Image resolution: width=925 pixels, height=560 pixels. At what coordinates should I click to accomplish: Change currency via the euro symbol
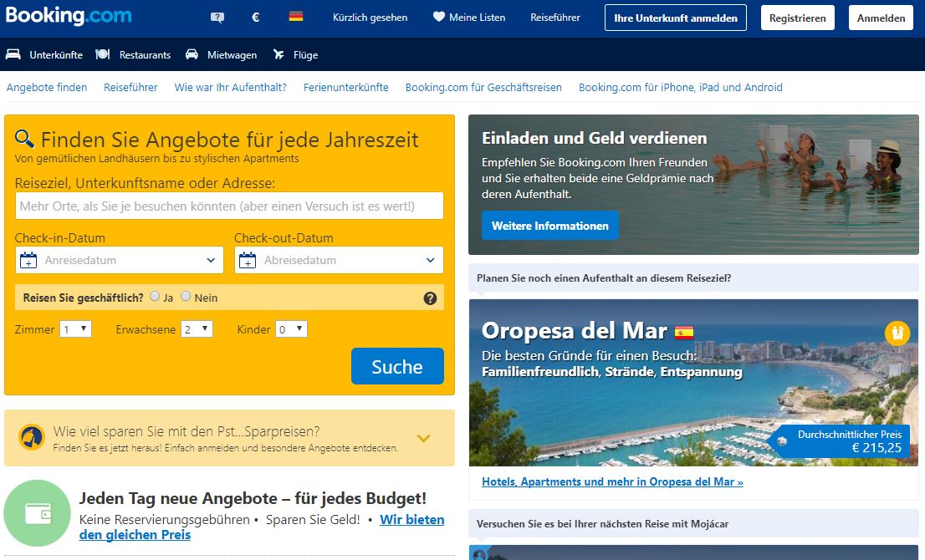[x=255, y=18]
